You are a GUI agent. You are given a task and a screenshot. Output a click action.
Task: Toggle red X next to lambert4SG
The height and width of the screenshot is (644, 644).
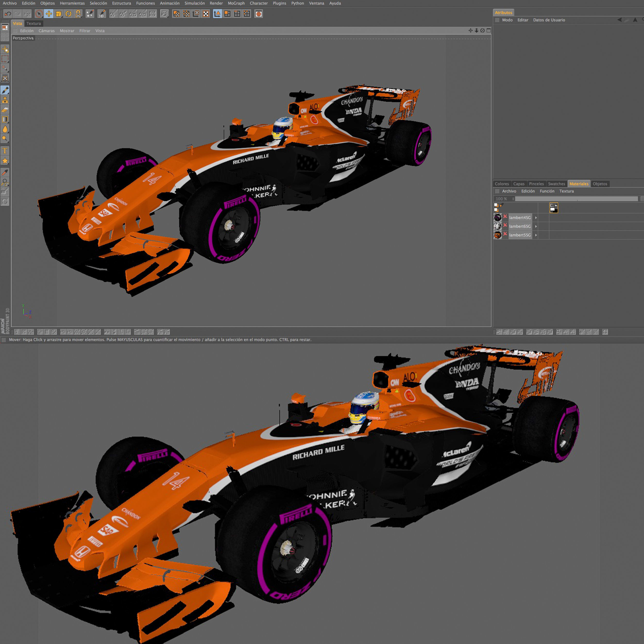click(505, 217)
